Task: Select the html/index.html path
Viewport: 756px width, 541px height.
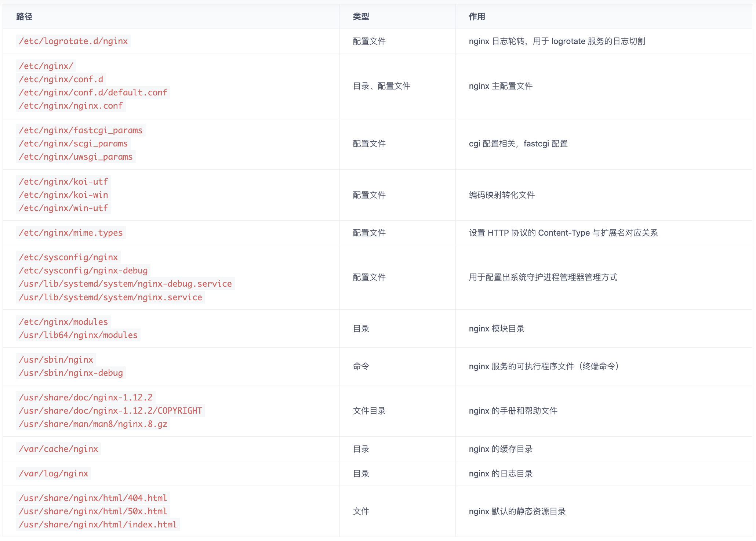Action: 98,524
